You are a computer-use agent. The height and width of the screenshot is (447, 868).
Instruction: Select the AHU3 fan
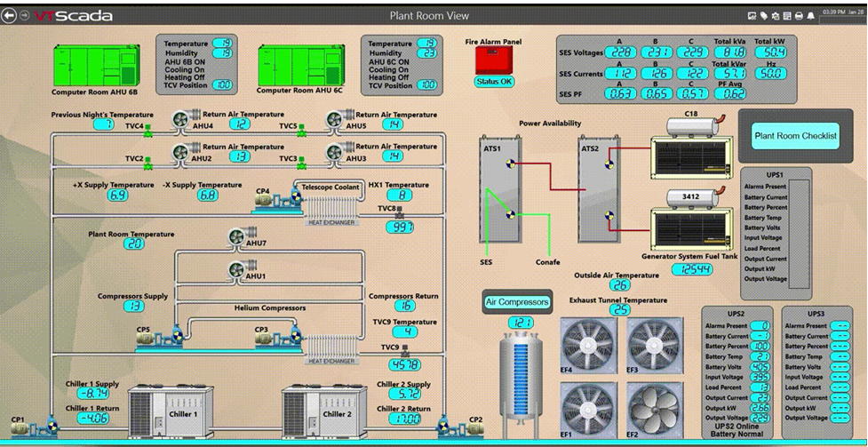[338, 152]
